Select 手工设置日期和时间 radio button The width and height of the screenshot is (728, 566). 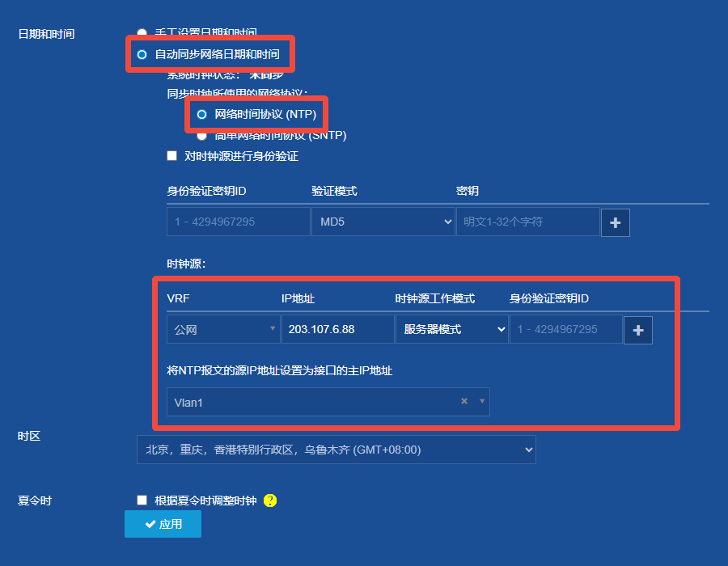coord(142,33)
